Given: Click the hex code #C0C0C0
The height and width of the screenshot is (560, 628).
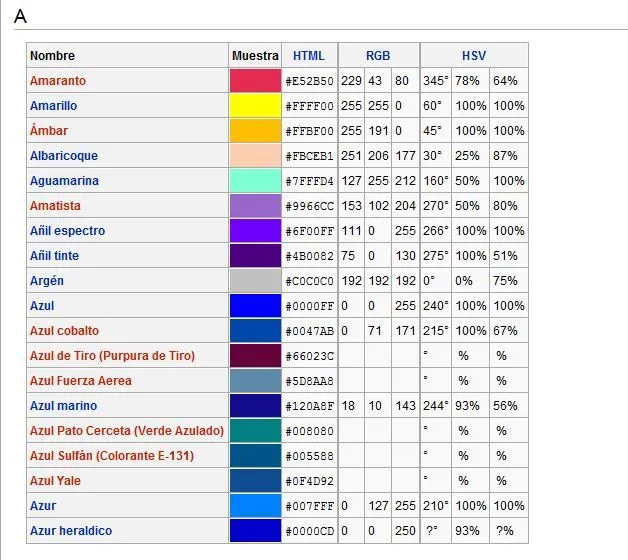Looking at the screenshot, I should 309,281.
